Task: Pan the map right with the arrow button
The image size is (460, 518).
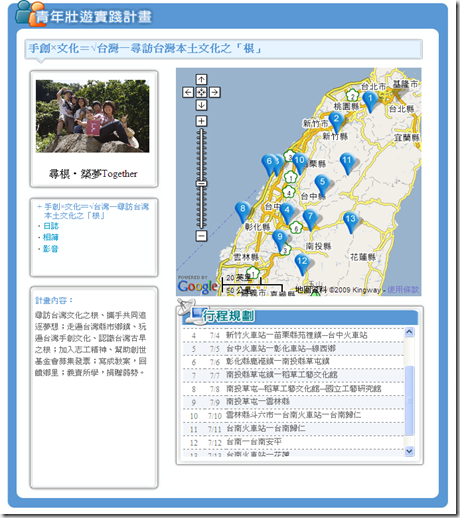Action: (215, 92)
